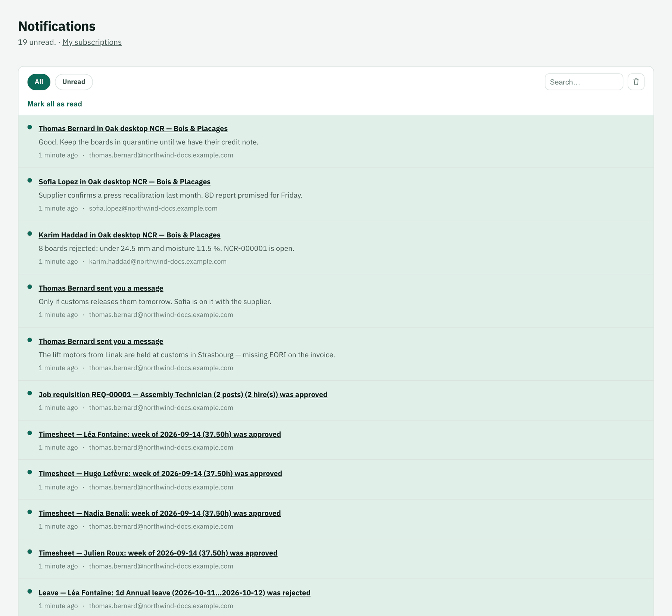Focus the Search notifications field
Screen dimensions: 672x616
[584, 82]
